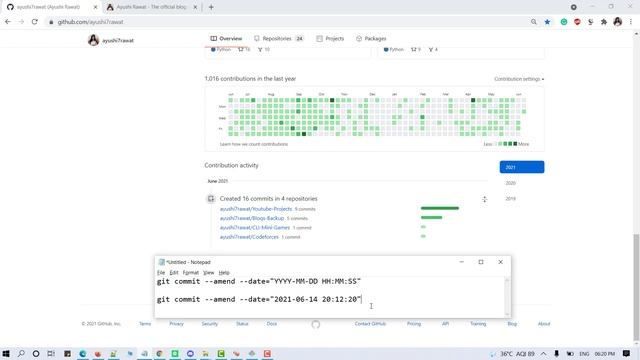Switch to the Projects tab
Screen dimensions: 640x360
[x=330, y=38]
